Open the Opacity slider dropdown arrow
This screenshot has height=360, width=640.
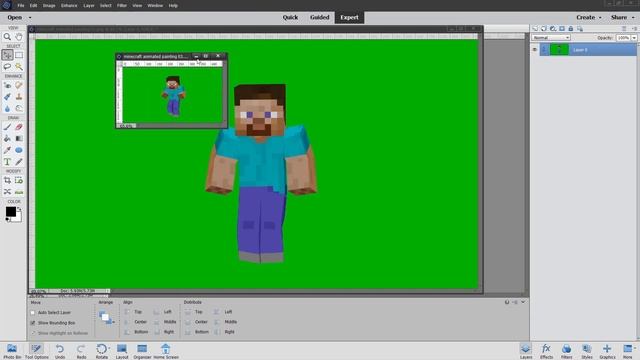(634, 38)
